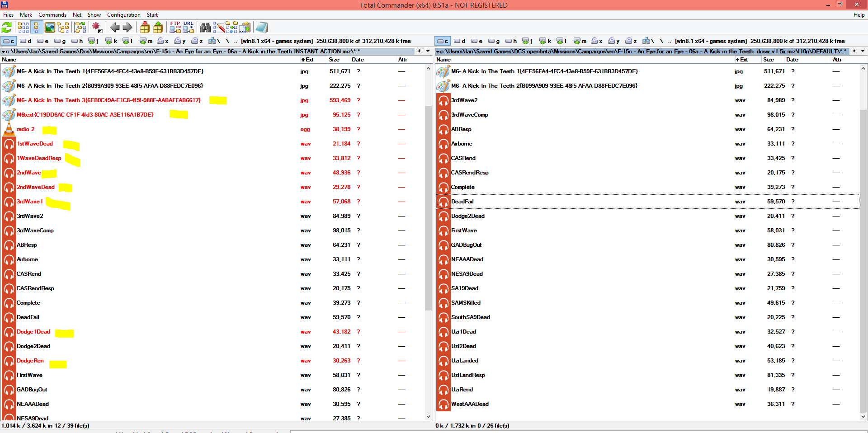Screen dimensions: 868x433
Task: Open Find files binoculars icon
Action: click(x=205, y=28)
